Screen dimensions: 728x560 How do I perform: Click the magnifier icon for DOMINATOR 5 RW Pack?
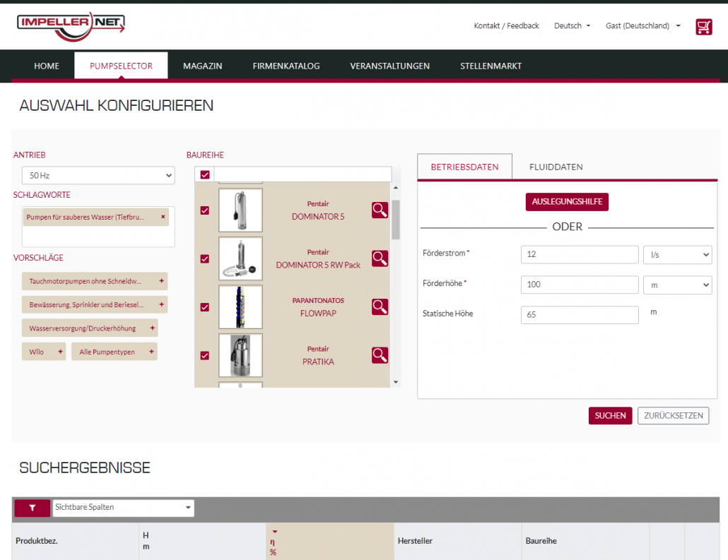click(380, 258)
